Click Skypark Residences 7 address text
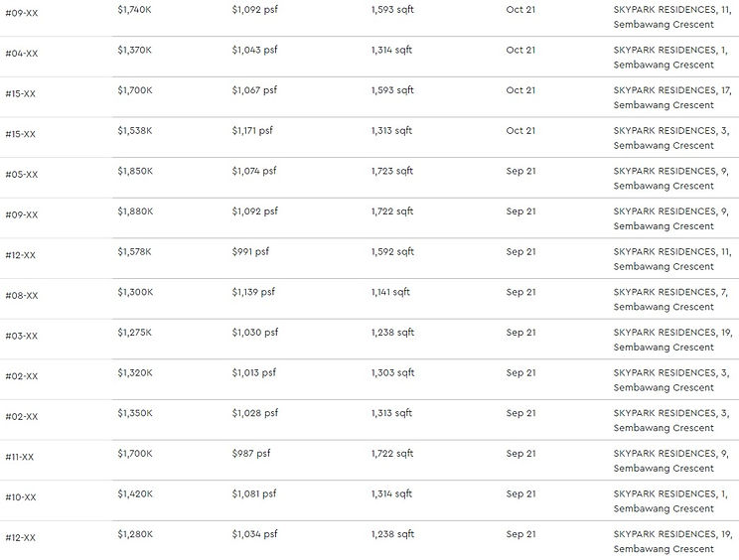Viewport: 739px width, 560px height. [670, 300]
